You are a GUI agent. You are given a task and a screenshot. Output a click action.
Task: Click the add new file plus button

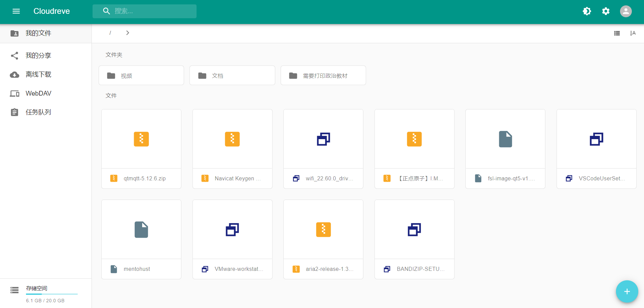[627, 291]
